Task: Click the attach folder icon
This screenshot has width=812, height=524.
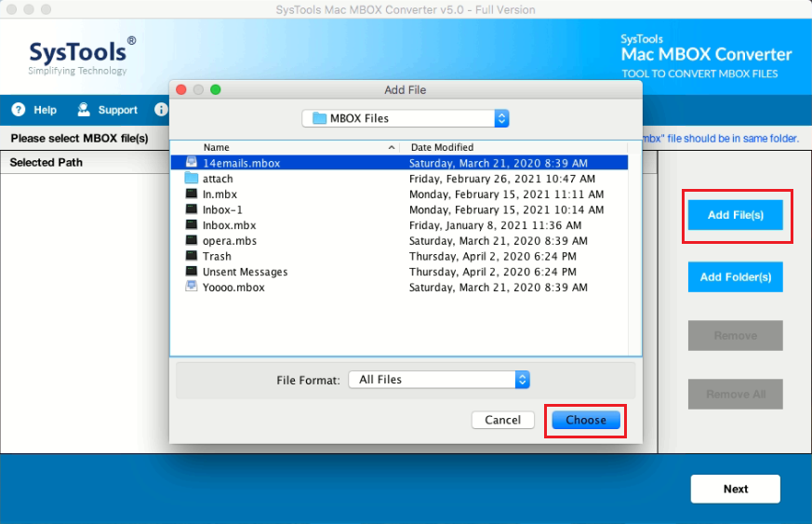Action: (191, 179)
